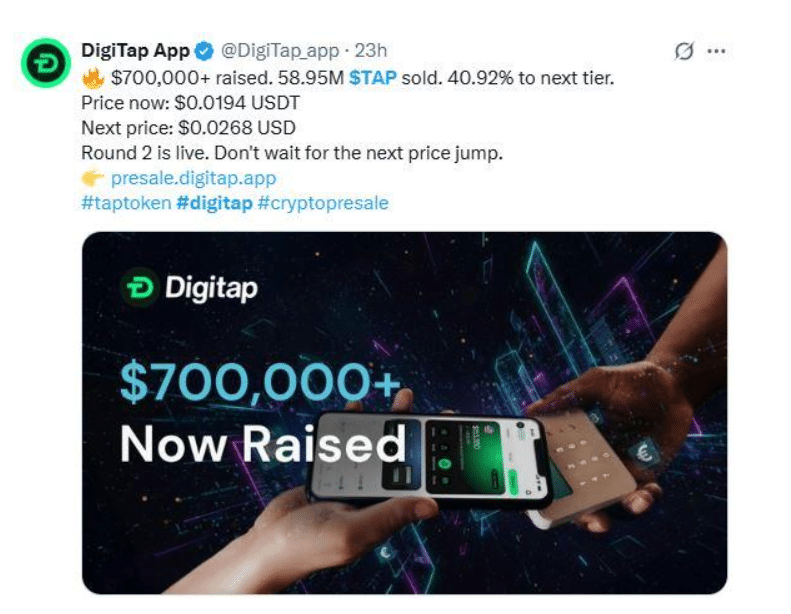The height and width of the screenshot is (614, 791).
Task: Open the DigiTap App display name
Action: coord(135,51)
